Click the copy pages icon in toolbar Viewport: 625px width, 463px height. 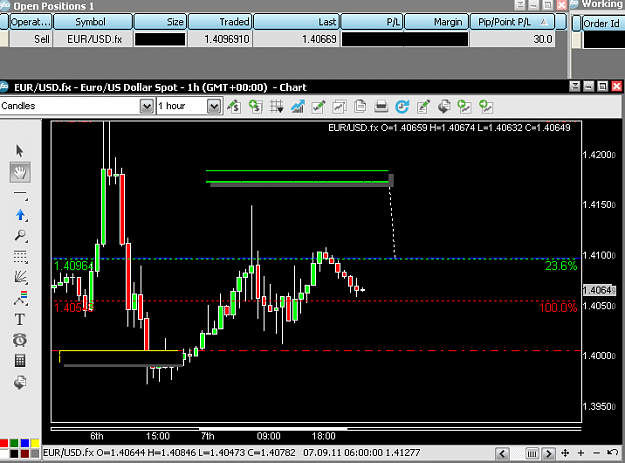point(360,106)
